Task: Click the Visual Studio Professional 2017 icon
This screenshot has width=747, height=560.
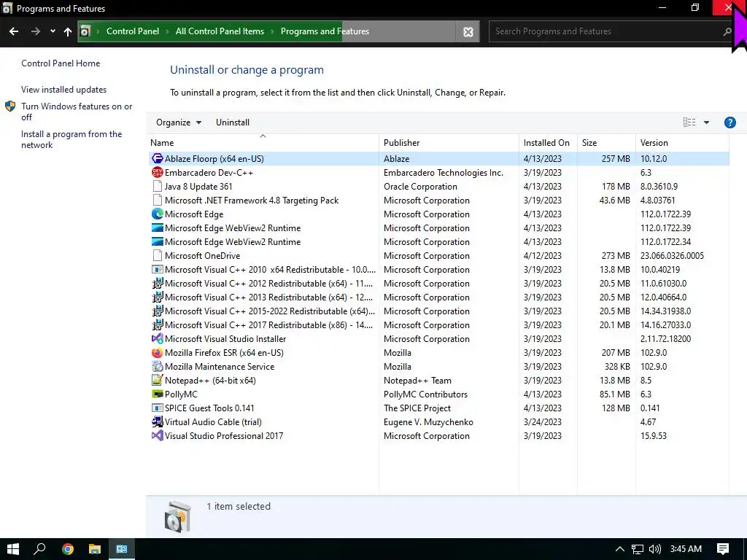Action: coord(158,435)
